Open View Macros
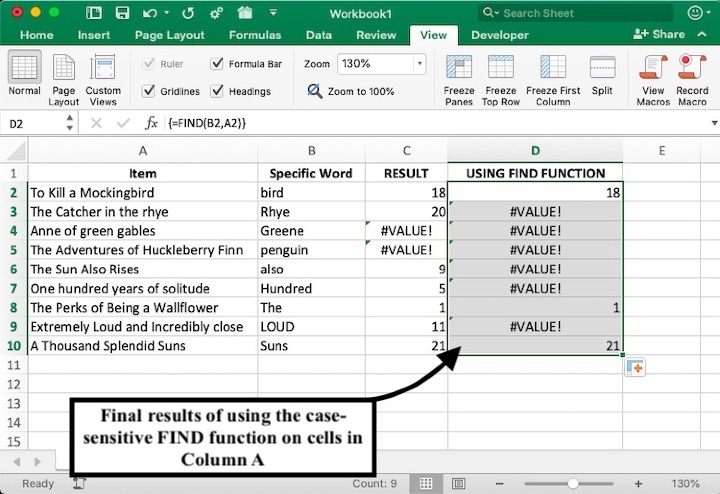The image size is (720, 494). 653,68
